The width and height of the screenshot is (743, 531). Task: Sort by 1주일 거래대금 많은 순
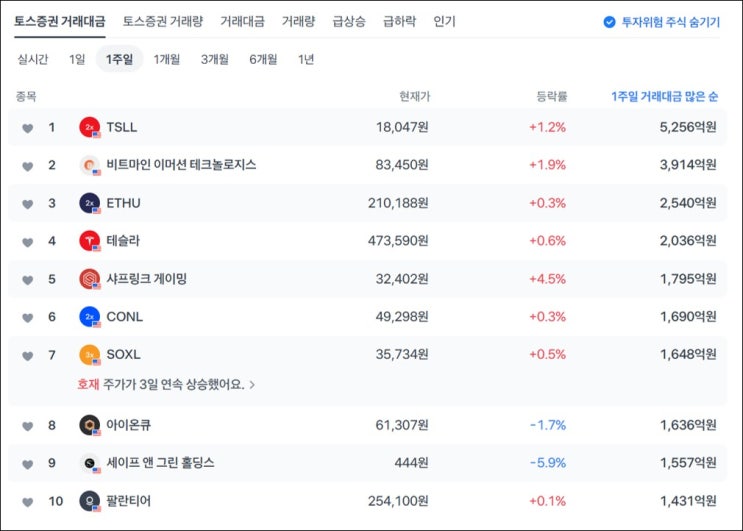click(x=664, y=96)
